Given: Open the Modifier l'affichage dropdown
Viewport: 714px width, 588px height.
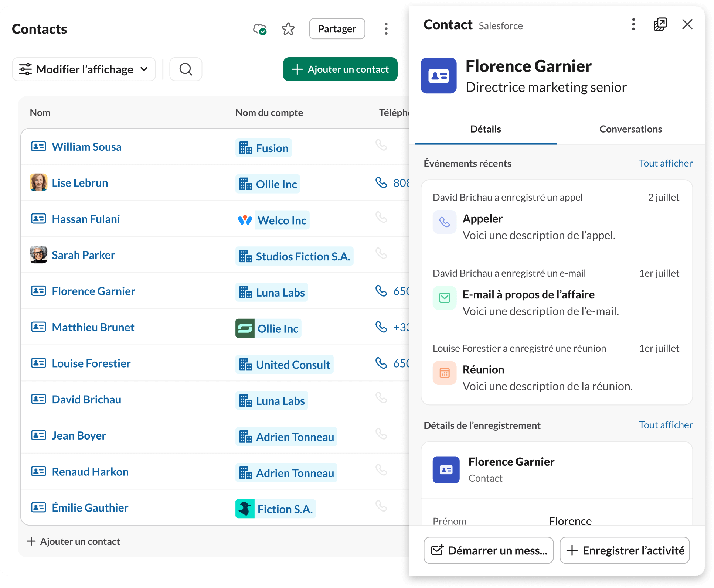Looking at the screenshot, I should click(x=84, y=69).
